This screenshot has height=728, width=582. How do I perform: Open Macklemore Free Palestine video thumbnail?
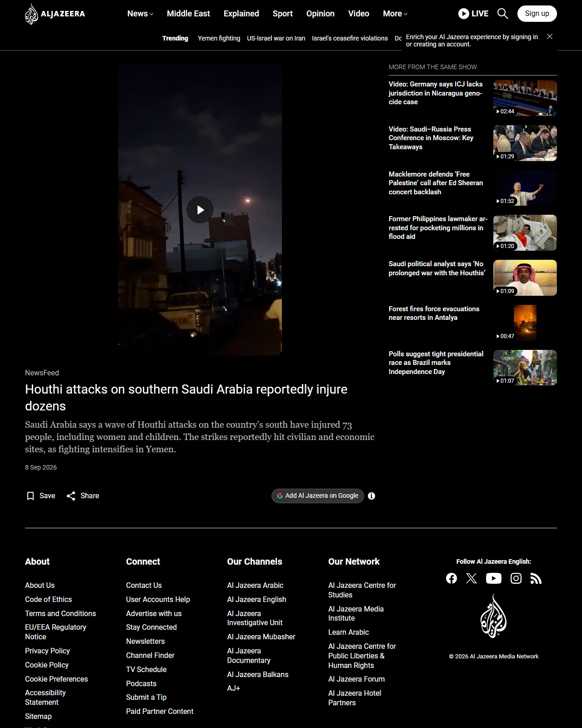click(x=525, y=188)
